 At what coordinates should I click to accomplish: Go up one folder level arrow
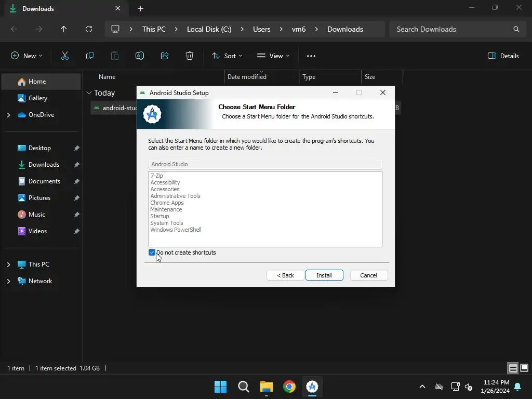(x=63, y=29)
